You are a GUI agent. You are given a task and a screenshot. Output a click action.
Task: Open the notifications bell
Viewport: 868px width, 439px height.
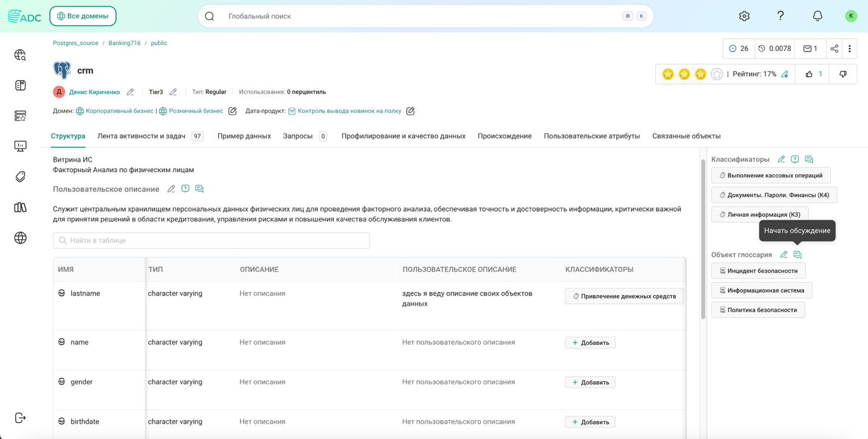coord(818,16)
